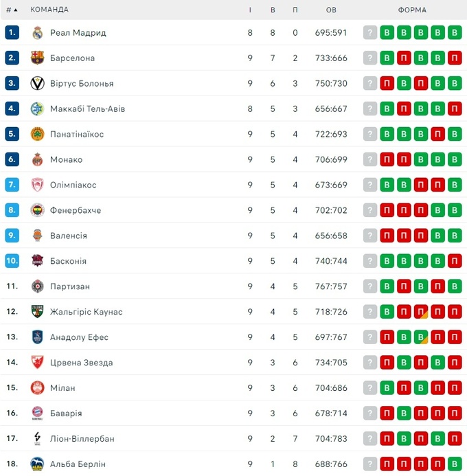Screen dimensions: 467x476
Task: Sort standings by the КОМАНДА column header
Action: point(49,10)
